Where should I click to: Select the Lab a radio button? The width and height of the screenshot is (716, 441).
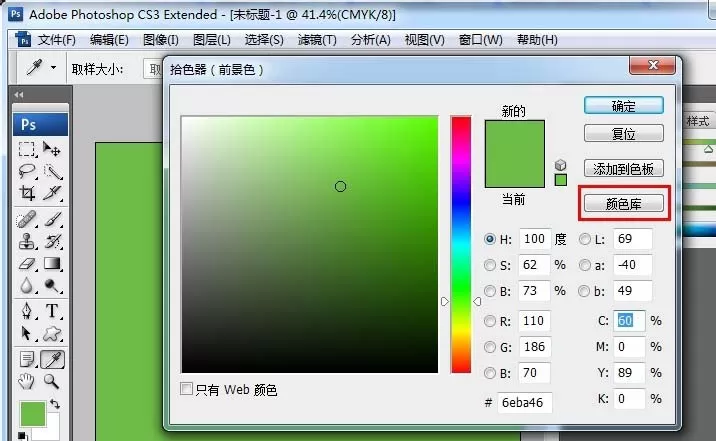point(584,265)
